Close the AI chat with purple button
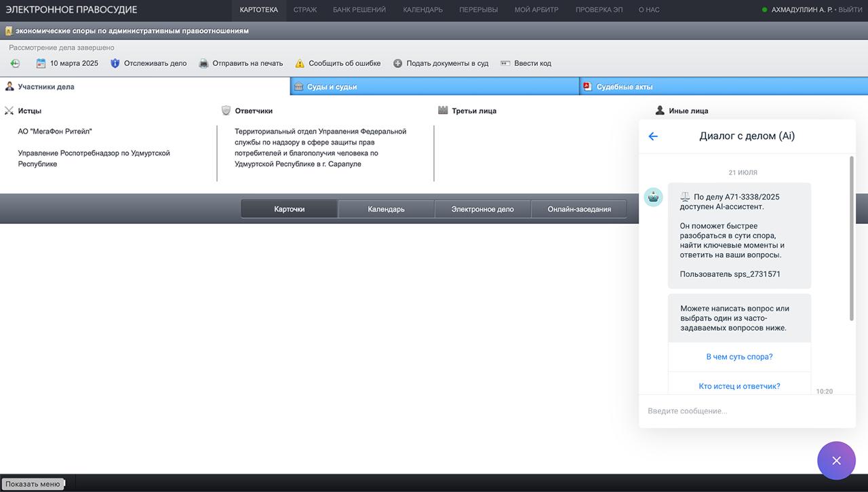Viewport: 868px width, 492px height. pyautogui.click(x=836, y=460)
